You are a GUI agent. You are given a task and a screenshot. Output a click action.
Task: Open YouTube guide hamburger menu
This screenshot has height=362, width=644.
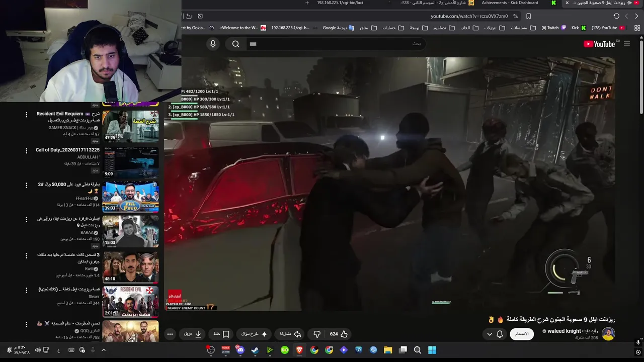(x=627, y=44)
